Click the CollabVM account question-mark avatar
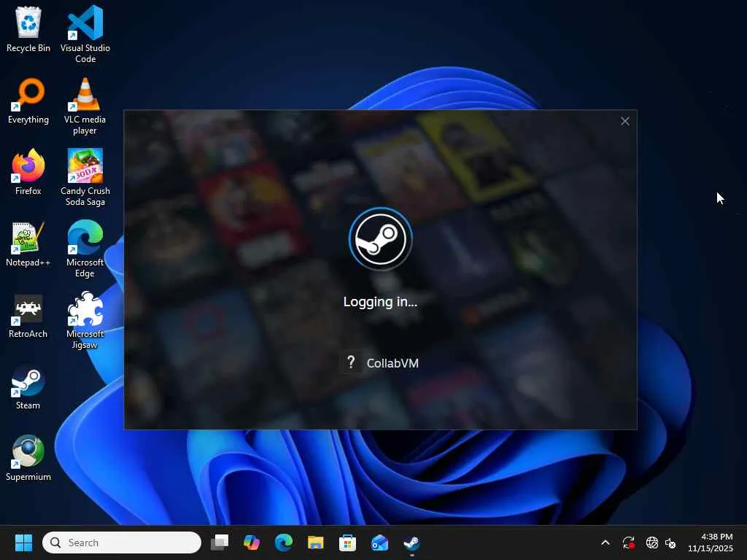Image resolution: width=747 pixels, height=560 pixels. click(x=351, y=363)
